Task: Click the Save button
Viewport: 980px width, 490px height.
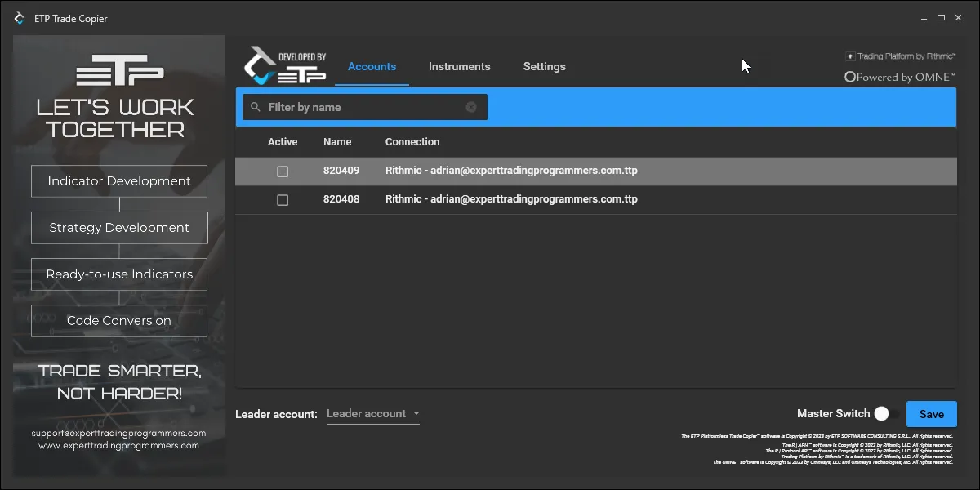Action: pos(932,414)
